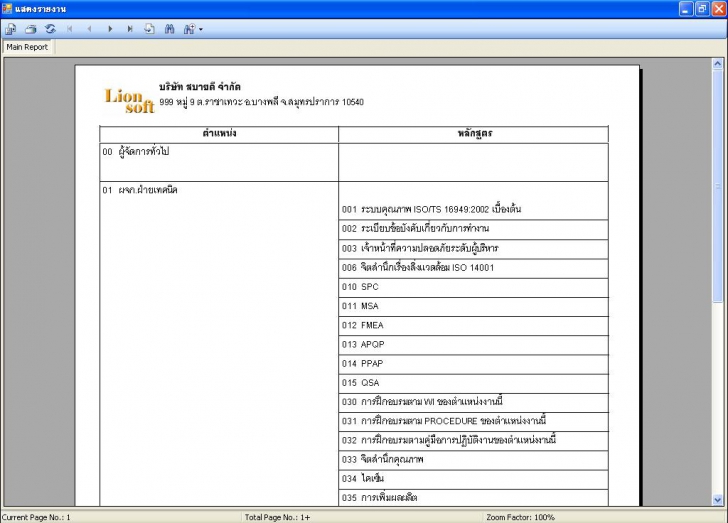
Task: Click the company name 'บริษัท สบายดี จำกัด'
Action: click(x=200, y=87)
